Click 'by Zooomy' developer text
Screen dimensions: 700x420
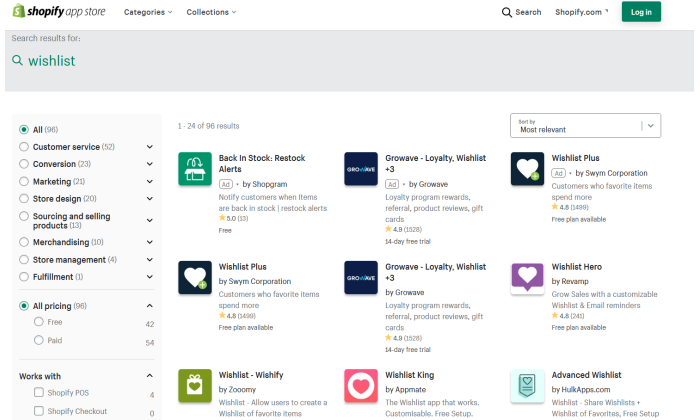[x=237, y=389]
